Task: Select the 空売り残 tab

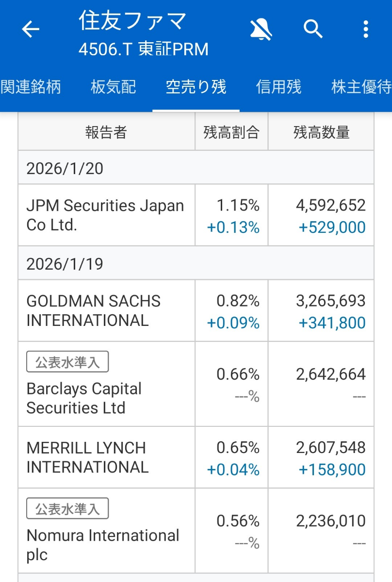Action: (196, 87)
